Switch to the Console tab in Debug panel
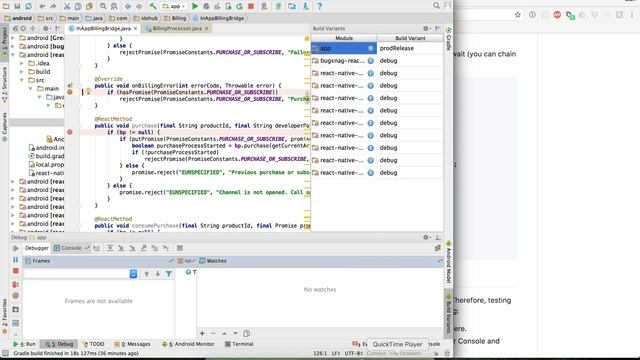The image size is (640, 360). coord(71,248)
